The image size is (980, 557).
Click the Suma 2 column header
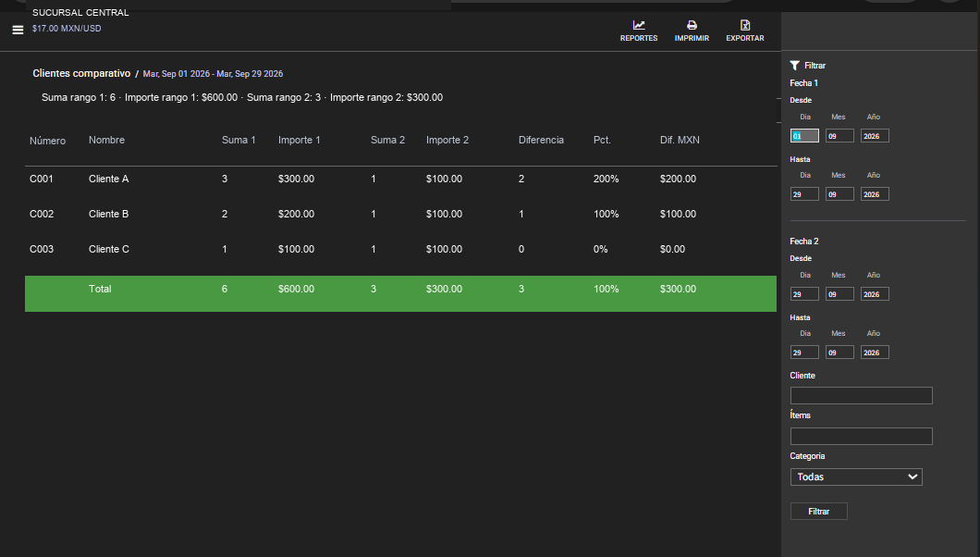click(x=387, y=140)
